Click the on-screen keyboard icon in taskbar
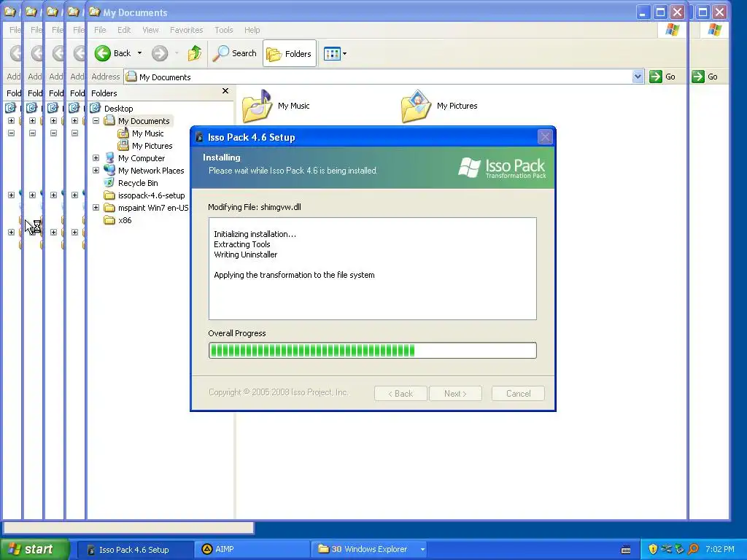This screenshot has height=560, width=747. (x=626, y=550)
